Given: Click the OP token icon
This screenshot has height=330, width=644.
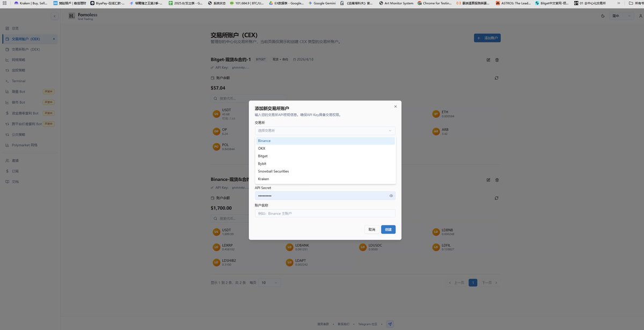Looking at the screenshot, I should point(217,131).
